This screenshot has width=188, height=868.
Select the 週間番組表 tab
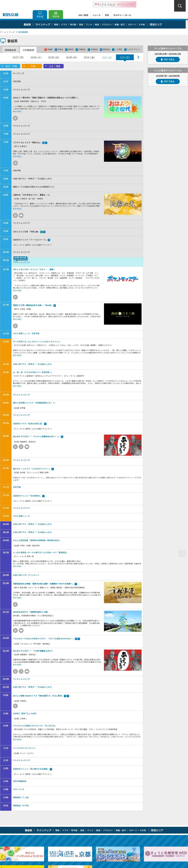point(10,50)
